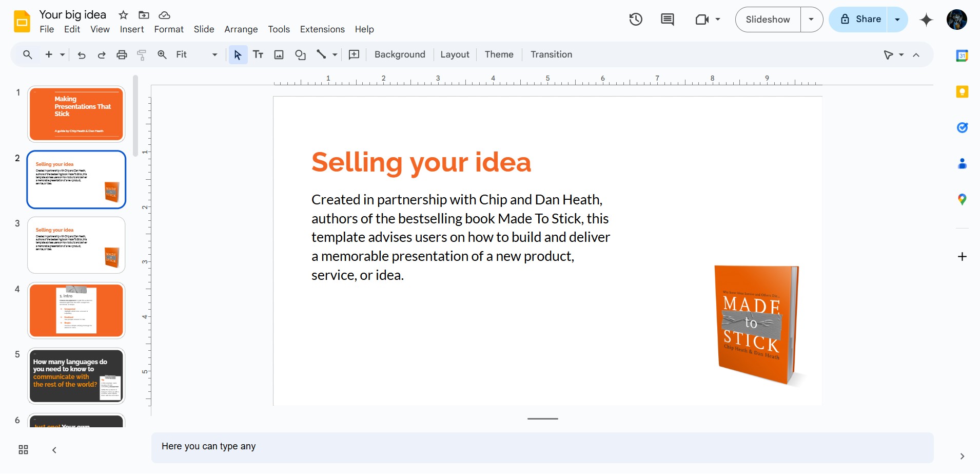Open Google Keep sidebar icon

point(962,92)
